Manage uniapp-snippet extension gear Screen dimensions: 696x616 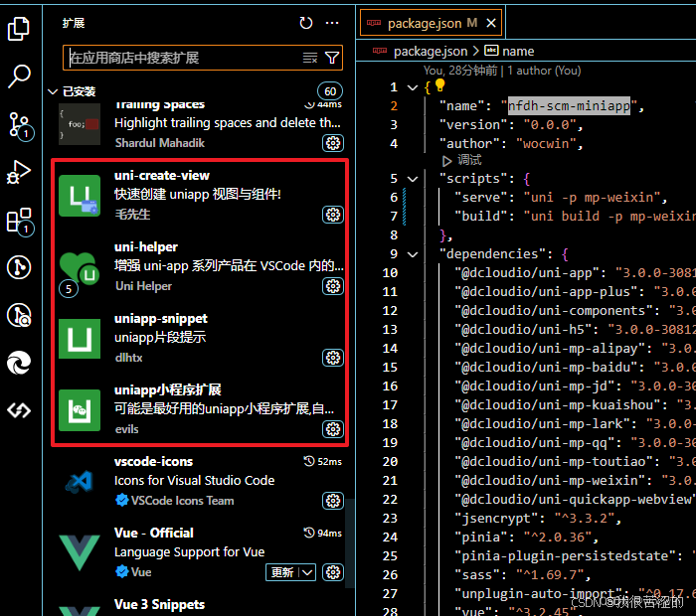[x=333, y=358]
